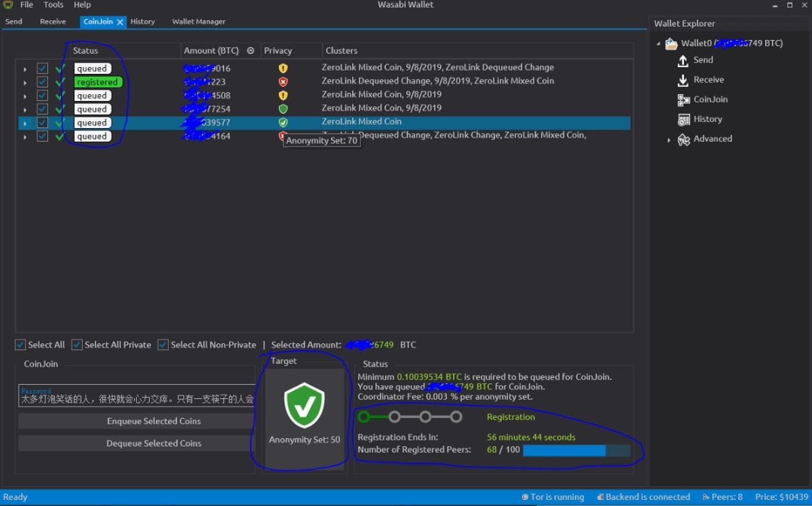
Task: Sort by the Status column header
Action: tap(86, 50)
